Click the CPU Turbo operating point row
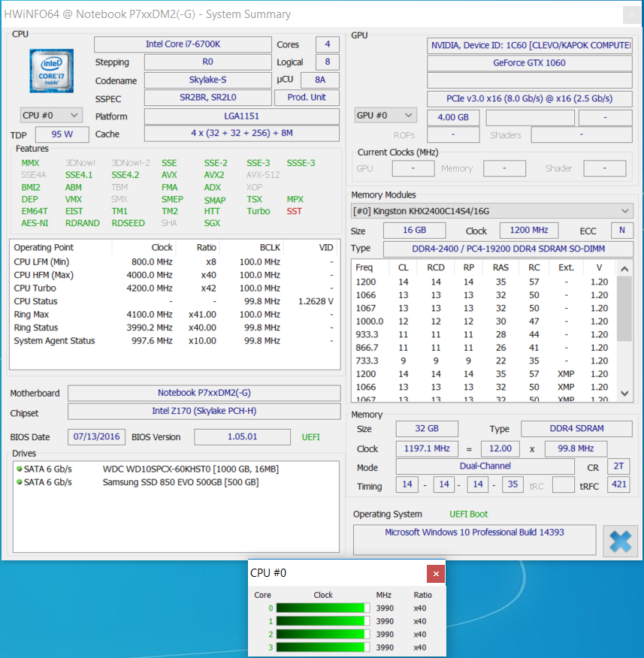 click(174, 288)
